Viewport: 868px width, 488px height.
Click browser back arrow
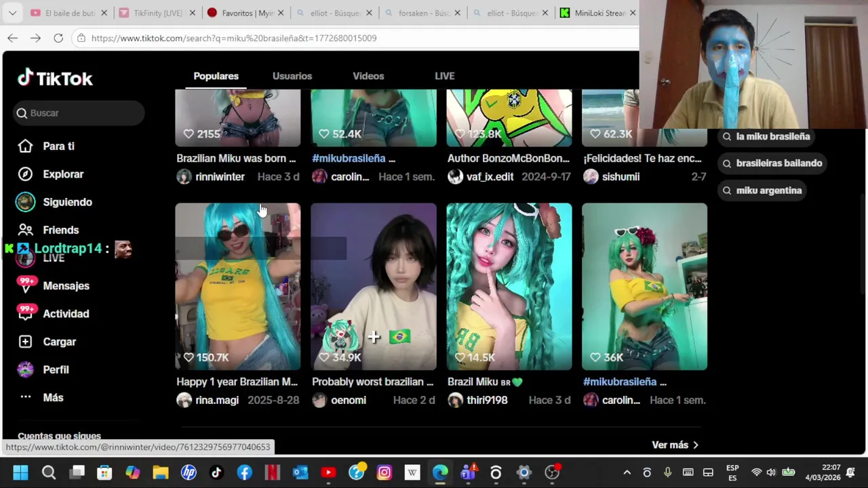pos(12,38)
